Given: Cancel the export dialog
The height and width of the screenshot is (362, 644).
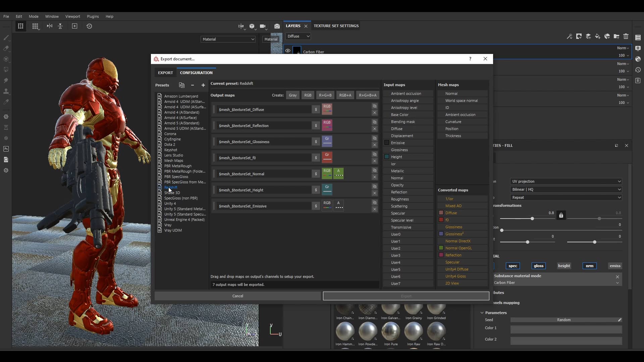Looking at the screenshot, I should tap(237, 296).
